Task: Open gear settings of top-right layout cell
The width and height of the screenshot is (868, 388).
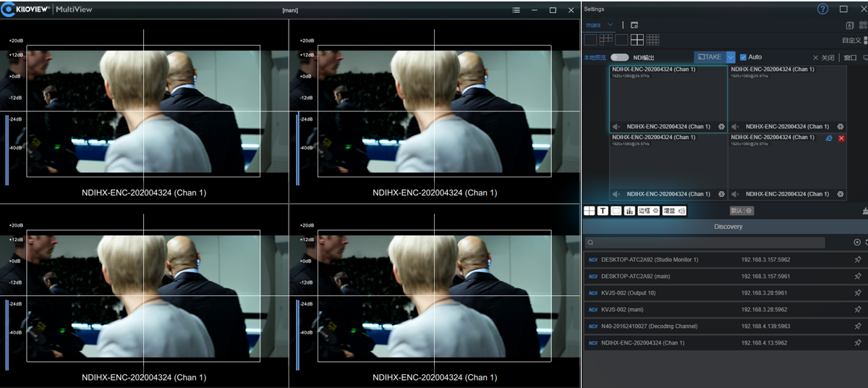Action: coord(840,127)
